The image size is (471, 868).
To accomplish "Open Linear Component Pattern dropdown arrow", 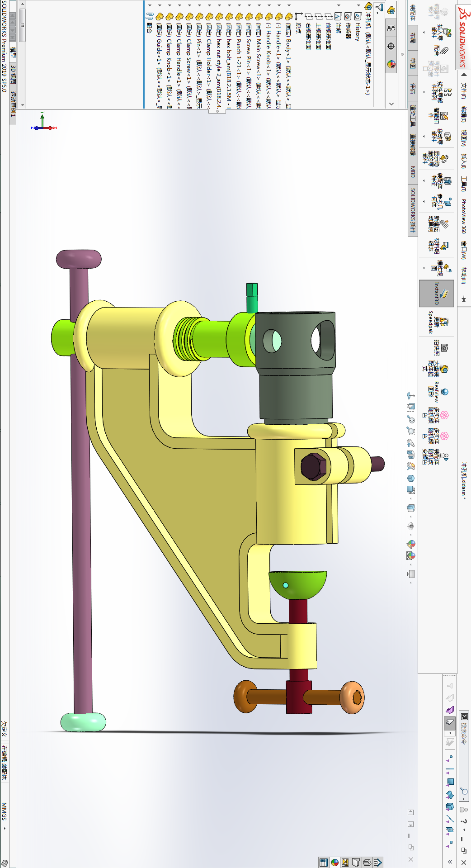I will coord(424,92).
